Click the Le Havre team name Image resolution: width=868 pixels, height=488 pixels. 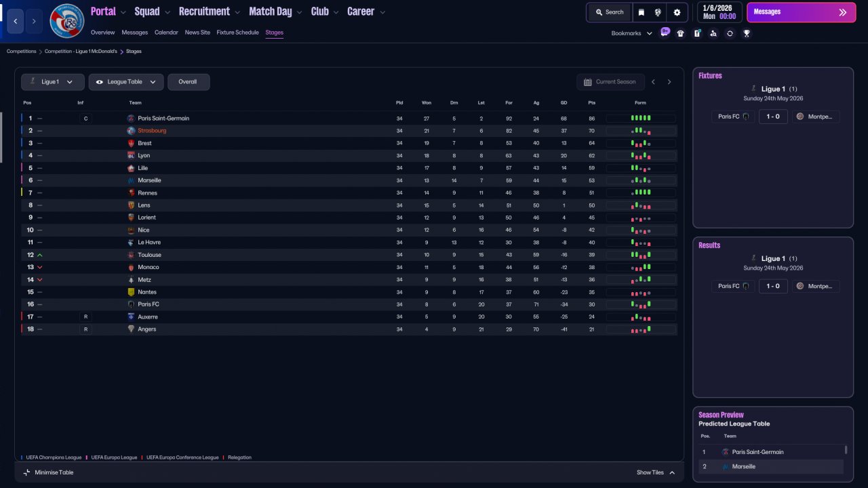click(149, 243)
